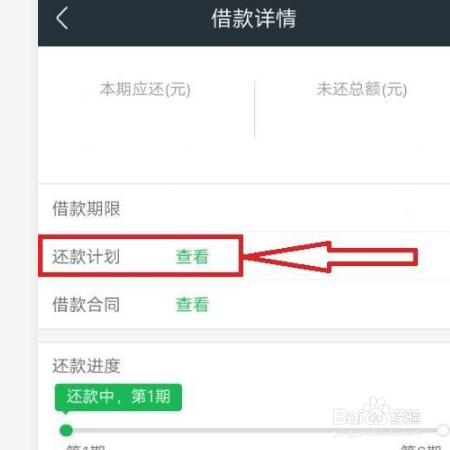Select the 还款计划 row label
Viewport: 450px width, 450px height.
click(x=86, y=257)
